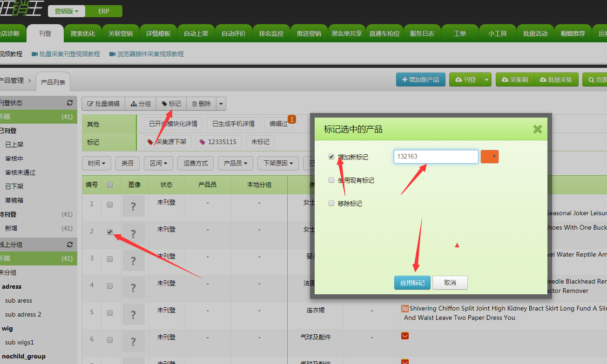Click 应用标记 button in dialog
The width and height of the screenshot is (607, 364).
(412, 283)
